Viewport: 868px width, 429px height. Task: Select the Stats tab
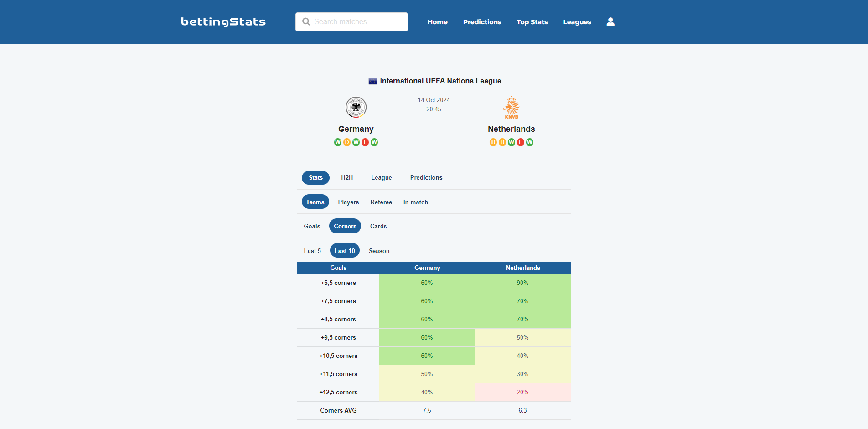[315, 178]
